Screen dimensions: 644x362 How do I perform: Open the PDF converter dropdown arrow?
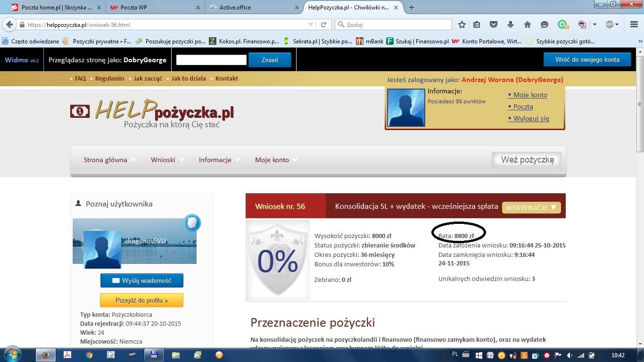[594, 25]
